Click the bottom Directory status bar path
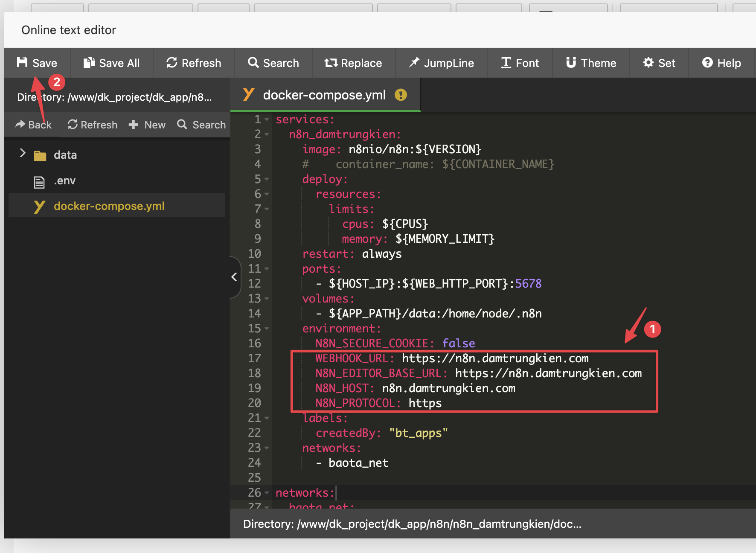 click(x=412, y=524)
